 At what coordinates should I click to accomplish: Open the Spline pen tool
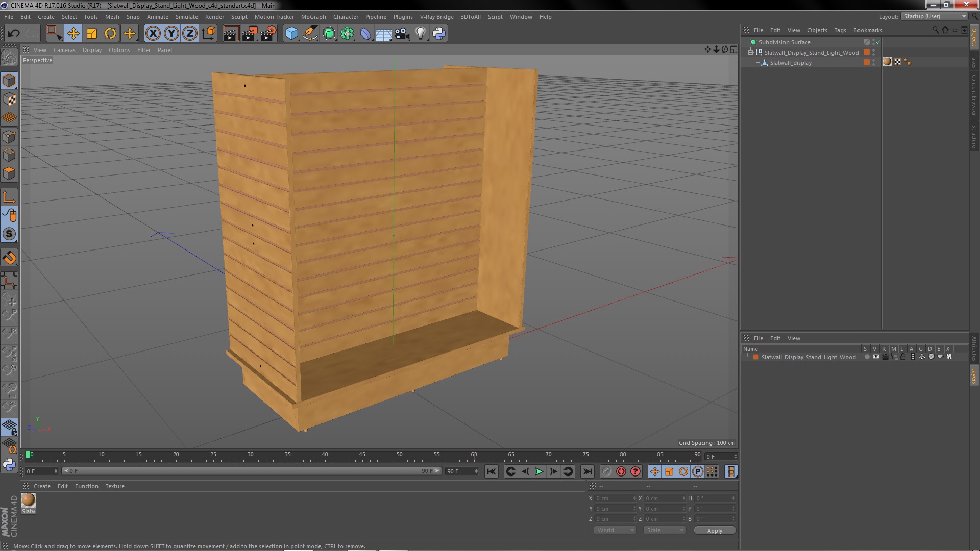pos(310,34)
